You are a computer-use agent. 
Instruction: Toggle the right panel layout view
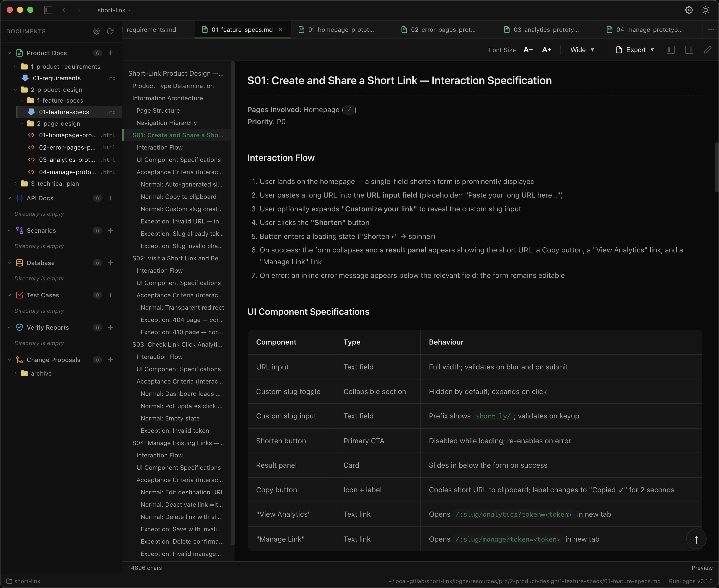point(689,50)
